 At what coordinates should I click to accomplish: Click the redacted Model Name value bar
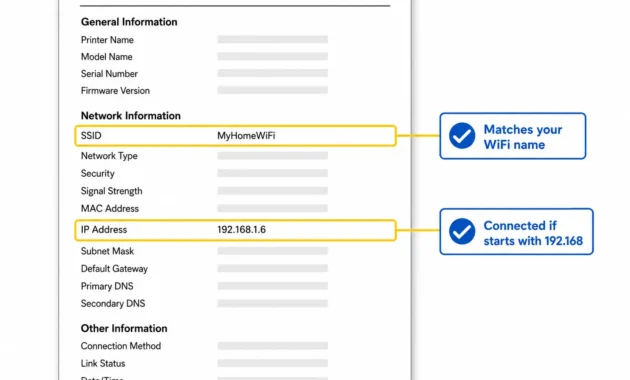(x=272, y=56)
